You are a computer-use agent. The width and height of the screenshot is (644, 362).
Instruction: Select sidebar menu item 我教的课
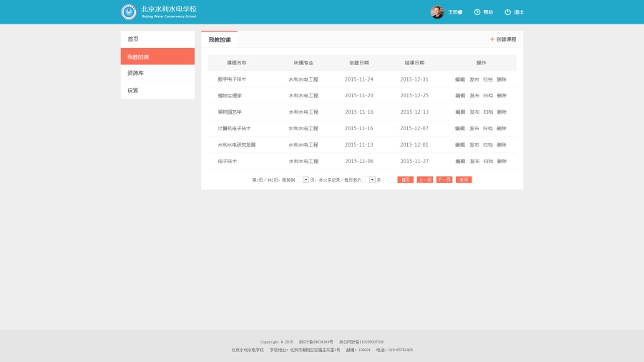[157, 57]
